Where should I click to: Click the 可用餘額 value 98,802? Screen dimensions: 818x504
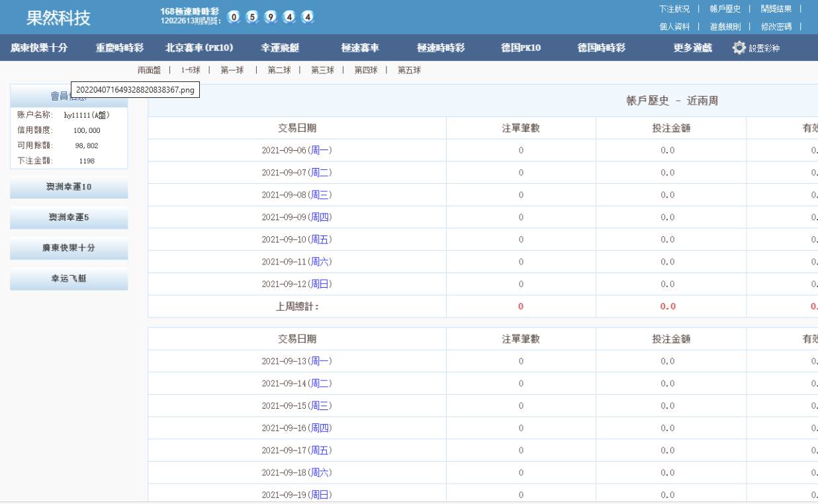coord(87,146)
